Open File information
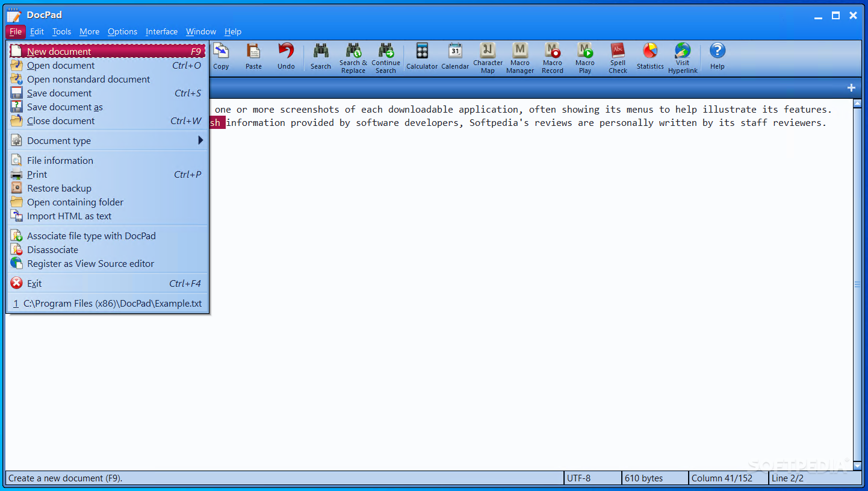The height and width of the screenshot is (491, 868). [108, 161]
